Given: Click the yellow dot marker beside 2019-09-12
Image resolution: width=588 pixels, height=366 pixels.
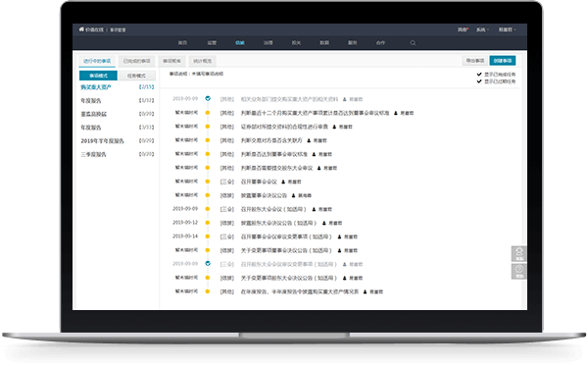Looking at the screenshot, I should (x=208, y=223).
